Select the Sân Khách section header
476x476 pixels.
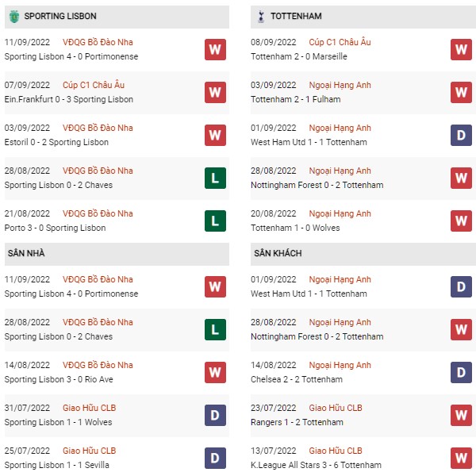tap(363, 254)
